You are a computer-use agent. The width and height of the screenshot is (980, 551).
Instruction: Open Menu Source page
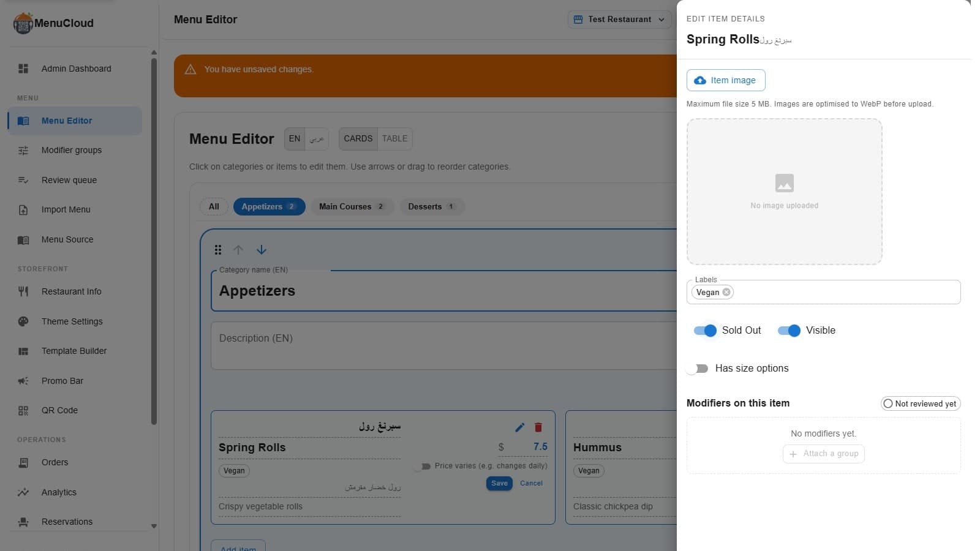coord(75,239)
